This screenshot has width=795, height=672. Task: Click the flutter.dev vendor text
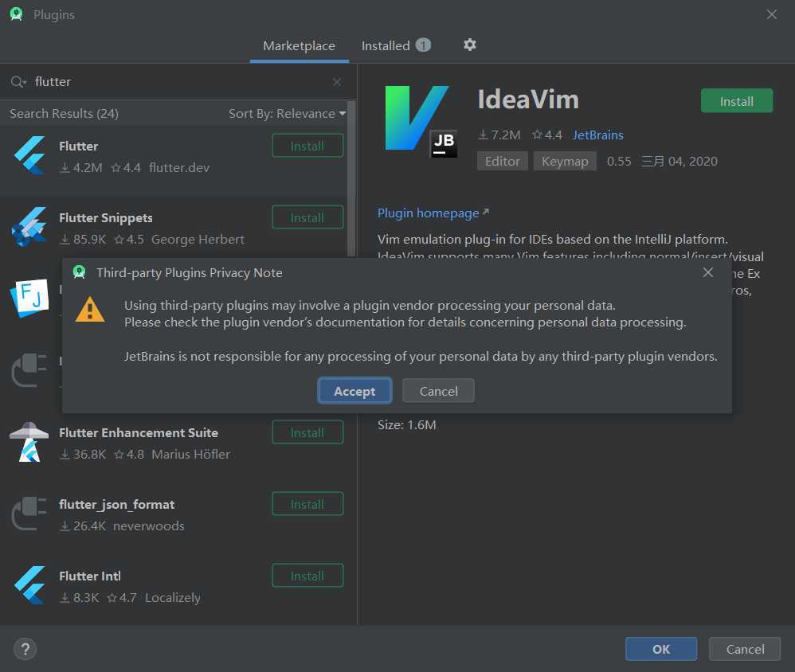[x=179, y=167]
